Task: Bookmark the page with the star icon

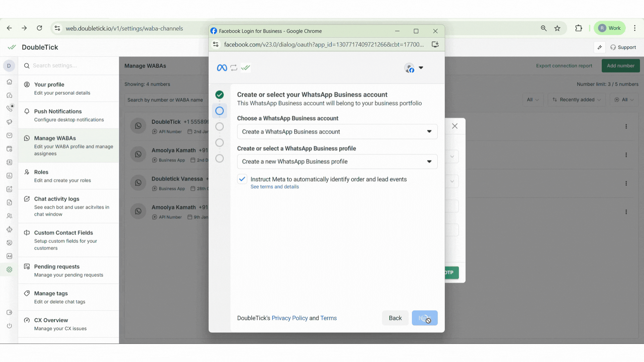Action: coord(557,28)
